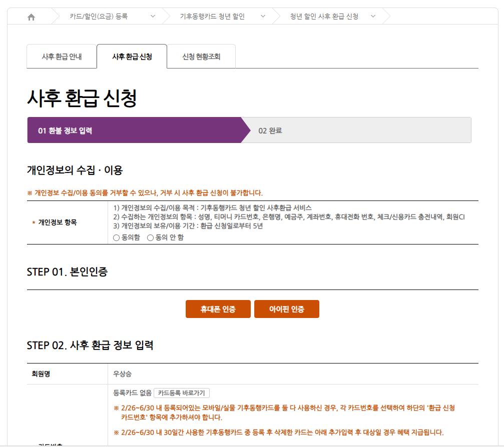Click the home icon in the breadcrumb
Image resolution: width=504 pixels, height=447 pixels.
coord(32,15)
